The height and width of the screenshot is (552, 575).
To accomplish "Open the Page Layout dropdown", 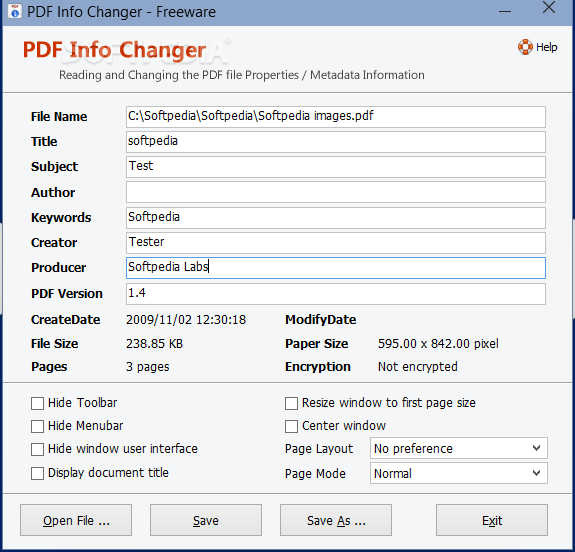I will 459,448.
